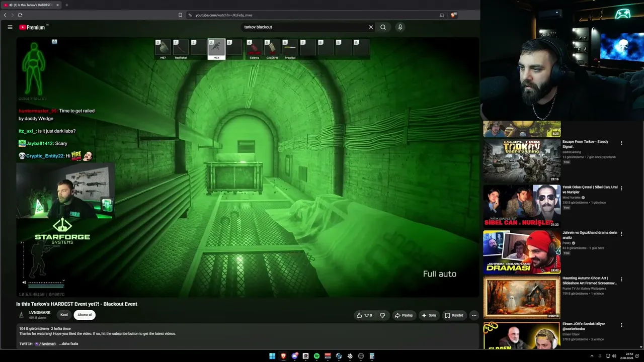Image resolution: width=644 pixels, height=362 pixels.
Task: Open Spotify from the taskbar
Action: [x=316, y=356]
